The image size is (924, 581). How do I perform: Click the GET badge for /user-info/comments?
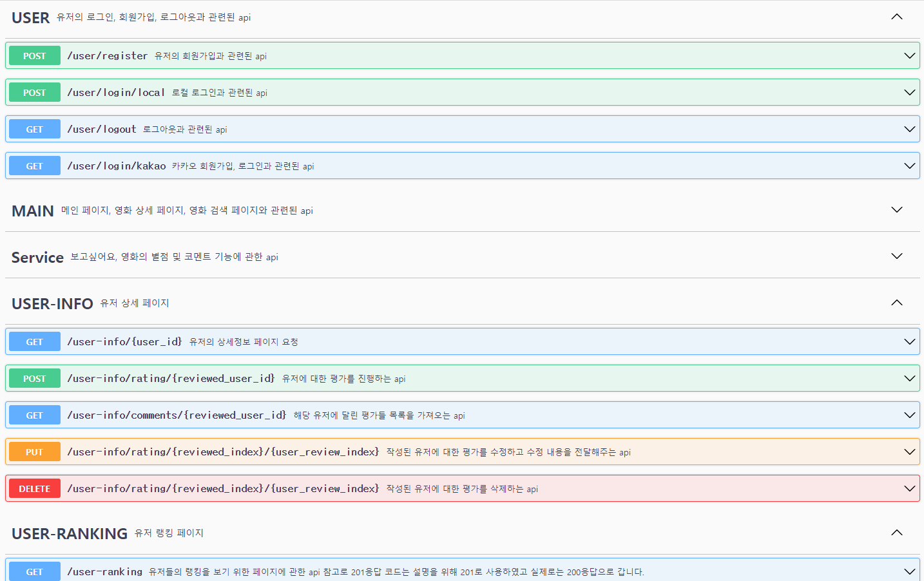(35, 415)
